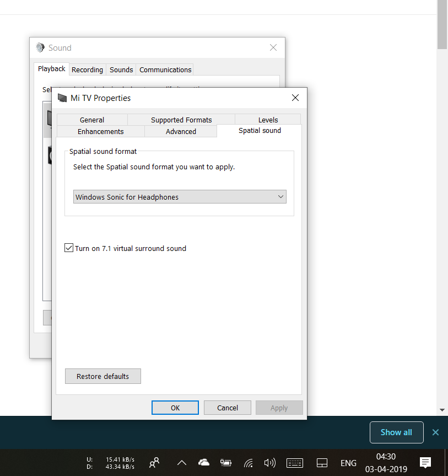Open the Communications tab in Sound window

click(x=165, y=70)
